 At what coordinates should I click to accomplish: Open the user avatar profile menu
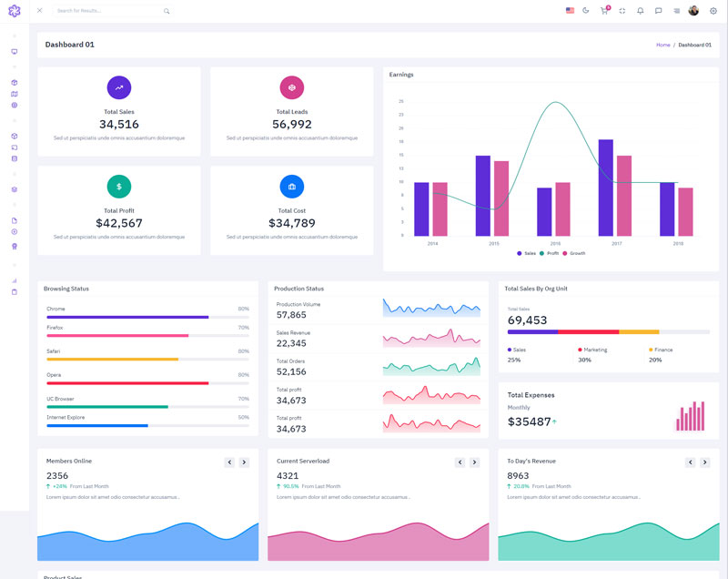pos(693,11)
